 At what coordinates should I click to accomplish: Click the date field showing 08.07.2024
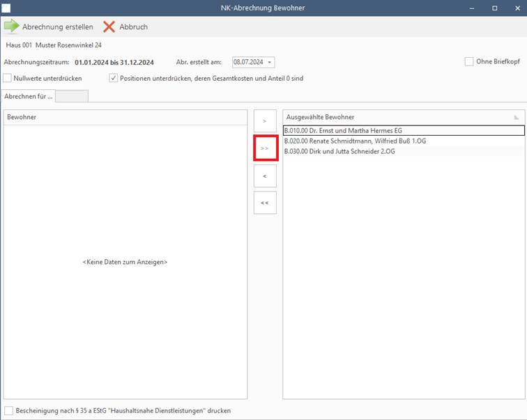point(248,63)
